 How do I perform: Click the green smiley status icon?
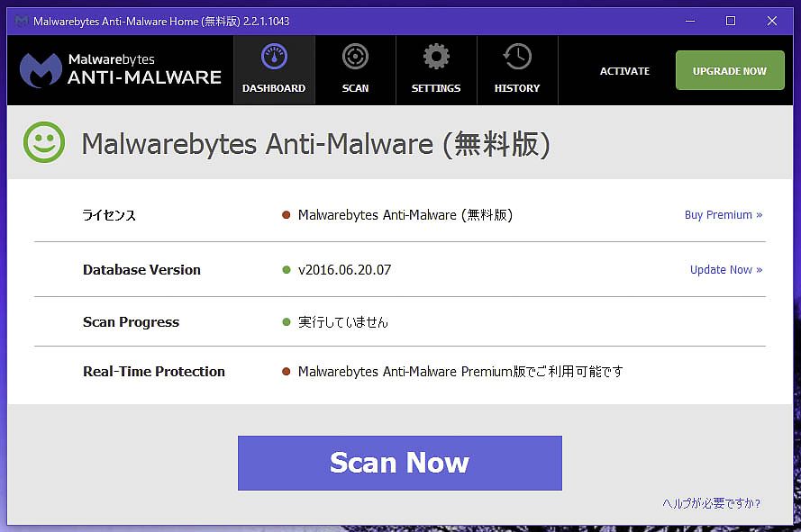44,142
